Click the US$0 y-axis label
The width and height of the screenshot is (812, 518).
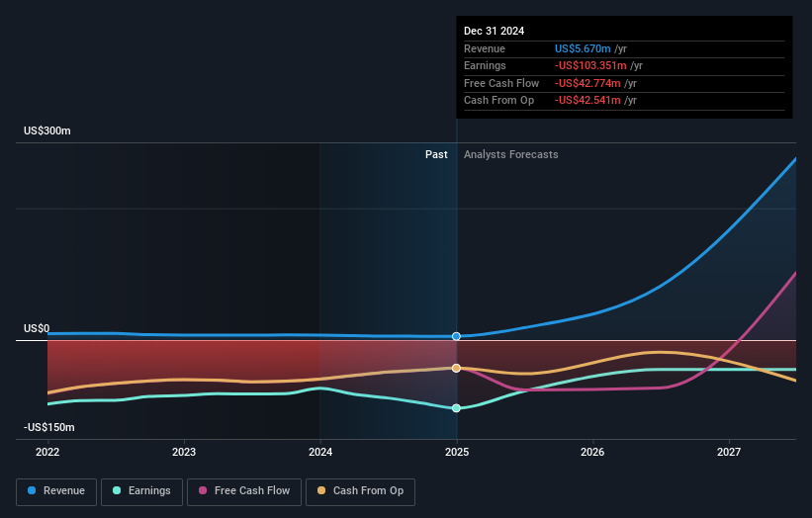click(x=37, y=328)
